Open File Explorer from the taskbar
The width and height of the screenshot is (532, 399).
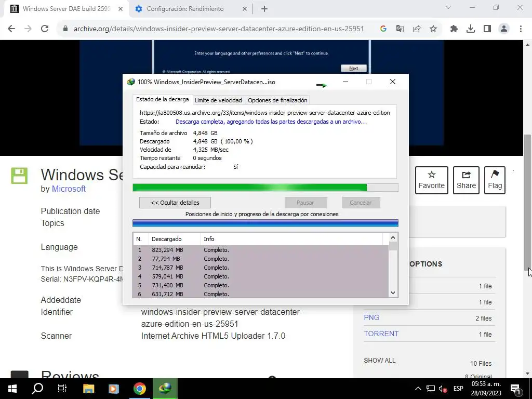88,389
